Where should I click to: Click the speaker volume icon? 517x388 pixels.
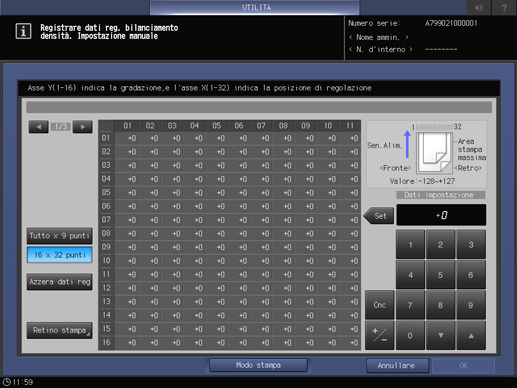click(479, 7)
